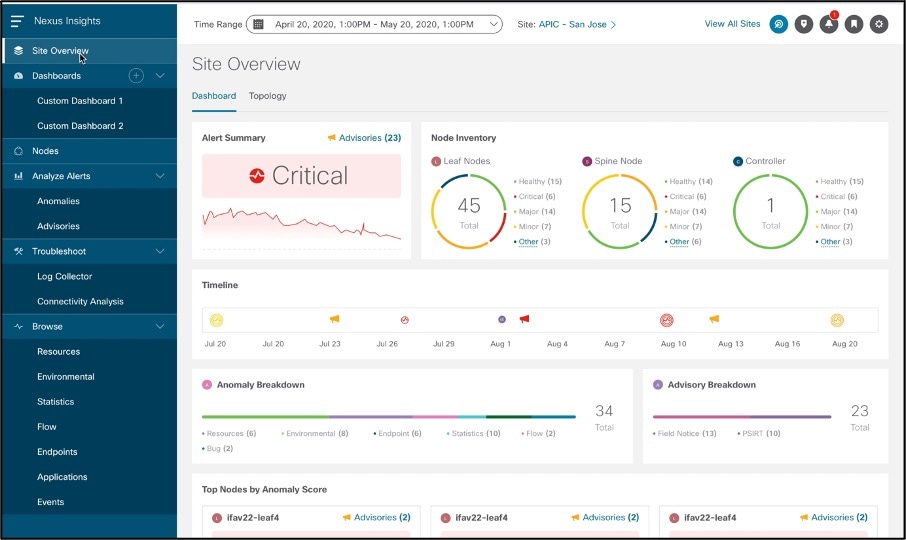Image resolution: width=906 pixels, height=540 pixels.
Task: Click the Spine Node badge icon
Action: [587, 161]
